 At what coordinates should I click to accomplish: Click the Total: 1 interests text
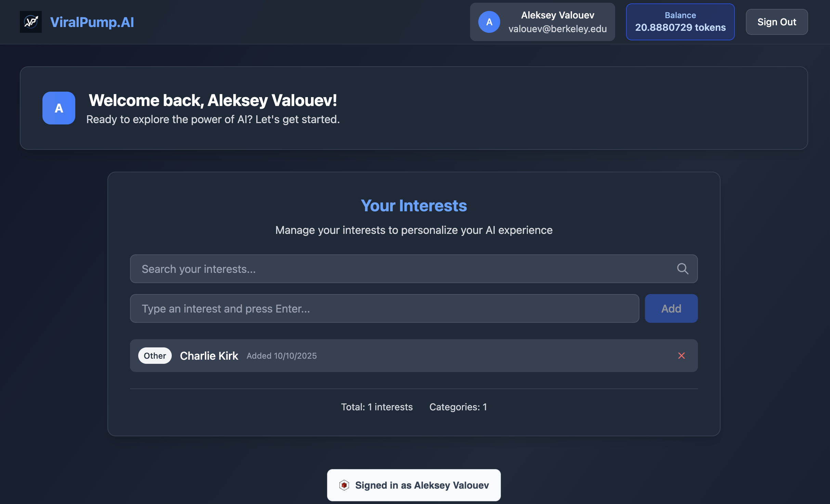(x=377, y=407)
